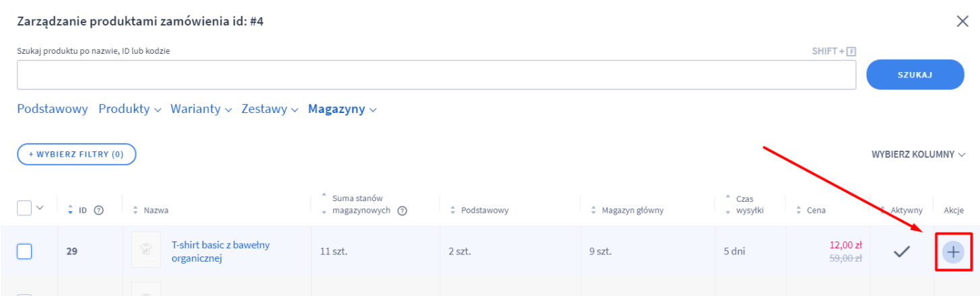
Task: Open Wybierz filtry (0) filter button
Action: (77, 154)
